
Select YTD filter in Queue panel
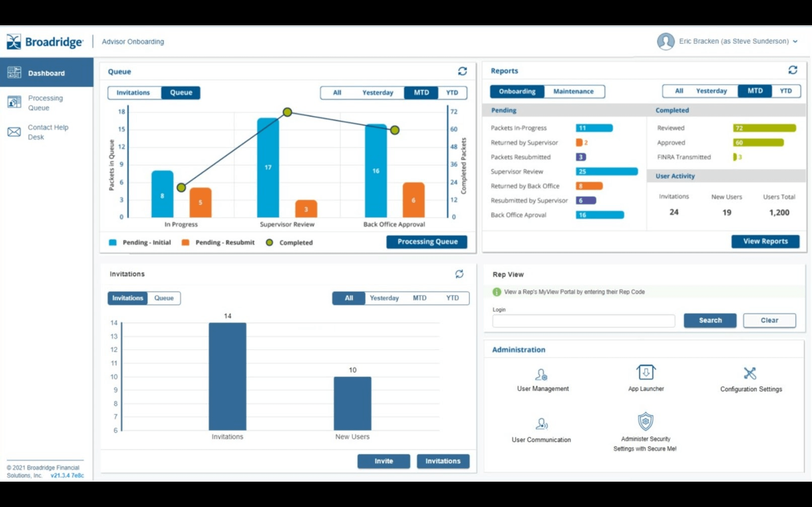coord(452,93)
